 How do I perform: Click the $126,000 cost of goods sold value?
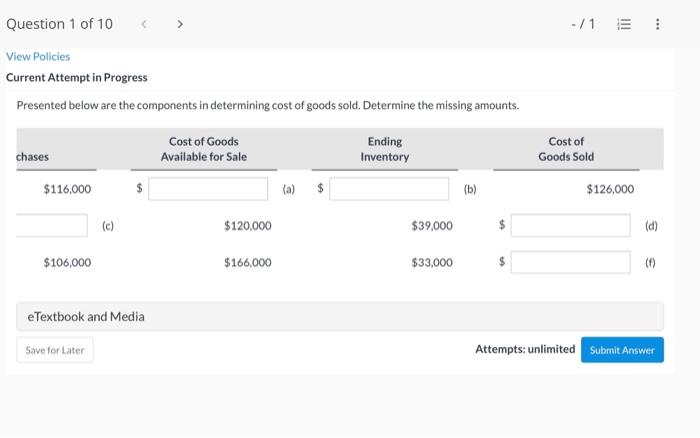[610, 189]
